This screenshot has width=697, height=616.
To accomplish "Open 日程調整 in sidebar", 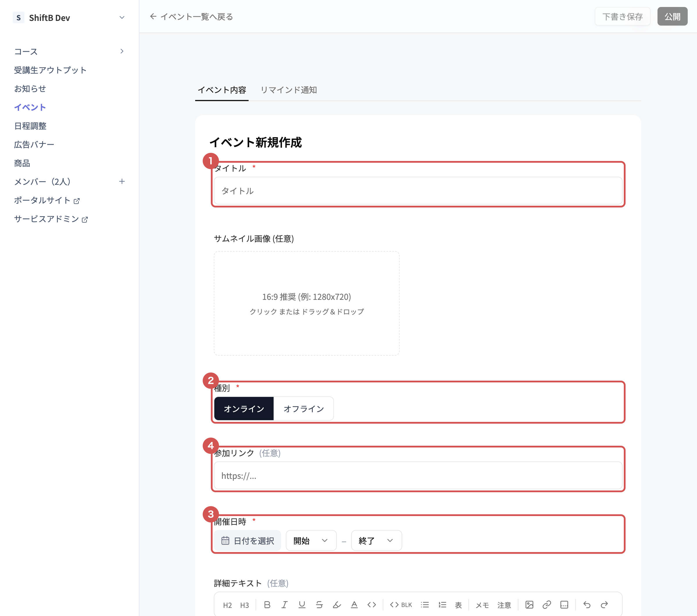I will [30, 126].
